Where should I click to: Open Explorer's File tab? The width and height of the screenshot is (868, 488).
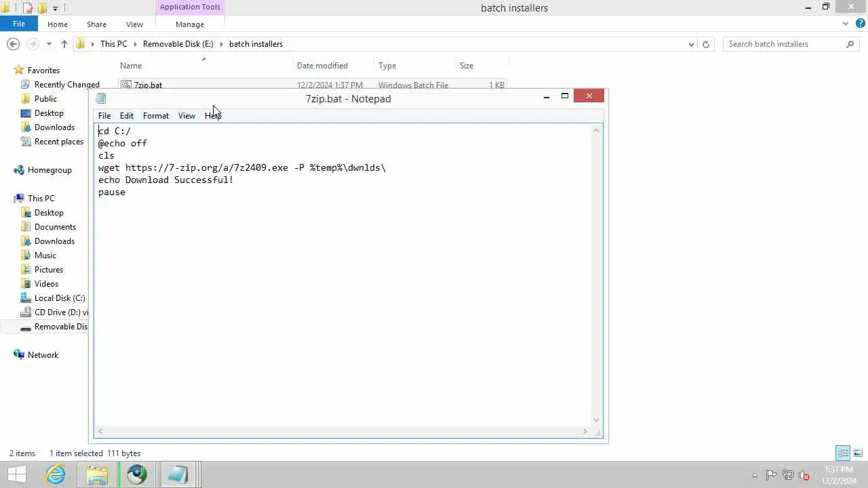coord(19,24)
